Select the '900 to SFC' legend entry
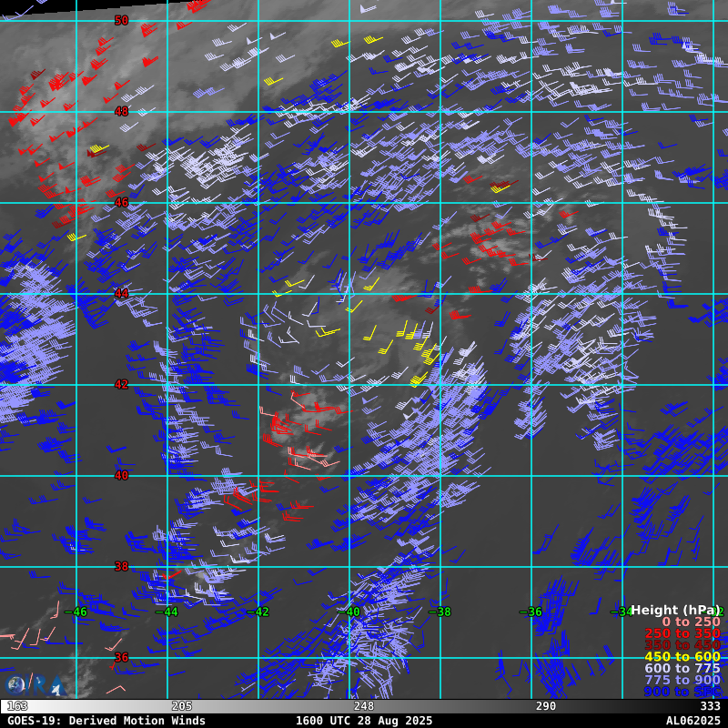 tap(682, 692)
